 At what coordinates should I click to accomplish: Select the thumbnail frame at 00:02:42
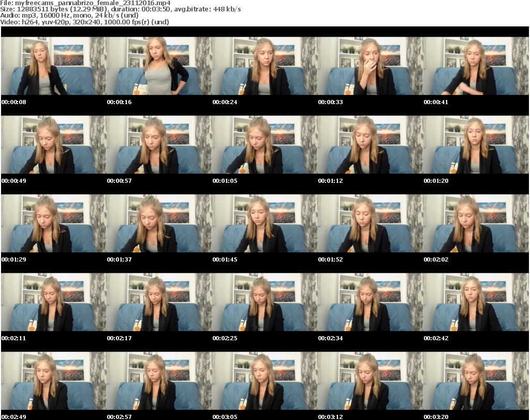point(476,302)
